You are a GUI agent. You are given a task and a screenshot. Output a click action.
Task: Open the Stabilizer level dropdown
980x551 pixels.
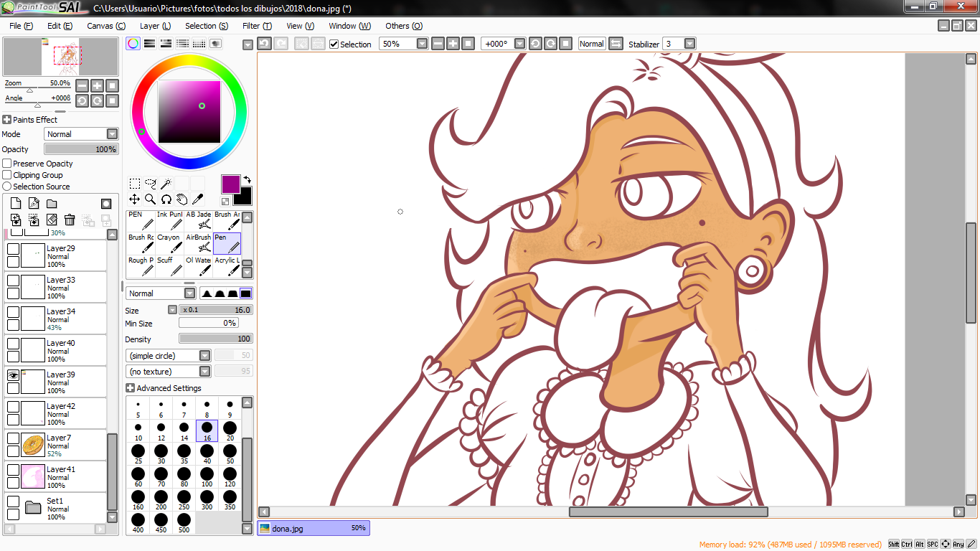coord(689,44)
